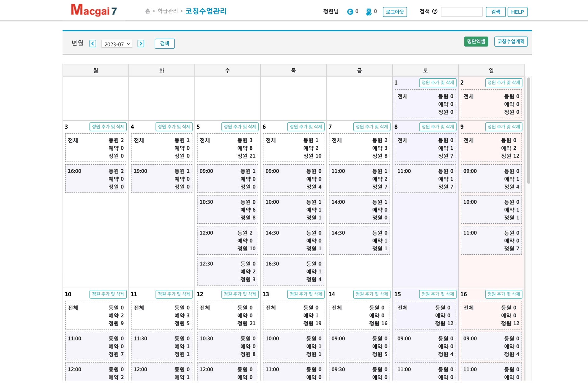
Task: Select the 10:30 slot on day 5
Action: tap(227, 210)
